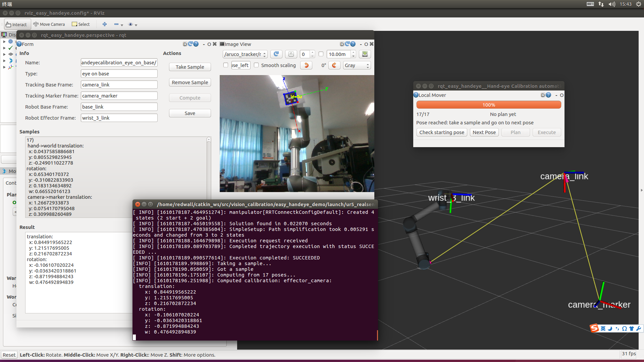This screenshot has width=644, height=362.
Task: Click the save image icon
Action: click(x=365, y=54)
